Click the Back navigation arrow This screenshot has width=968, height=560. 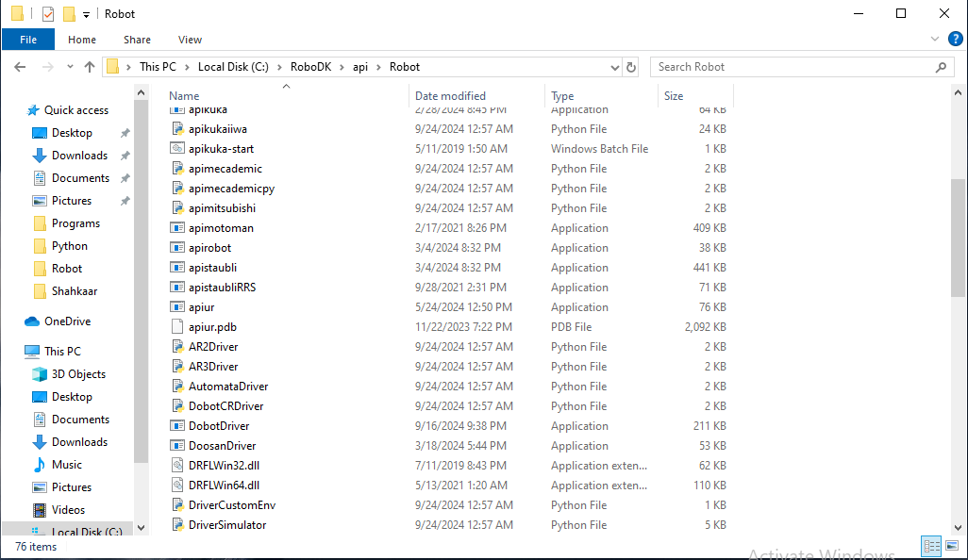pyautogui.click(x=20, y=67)
